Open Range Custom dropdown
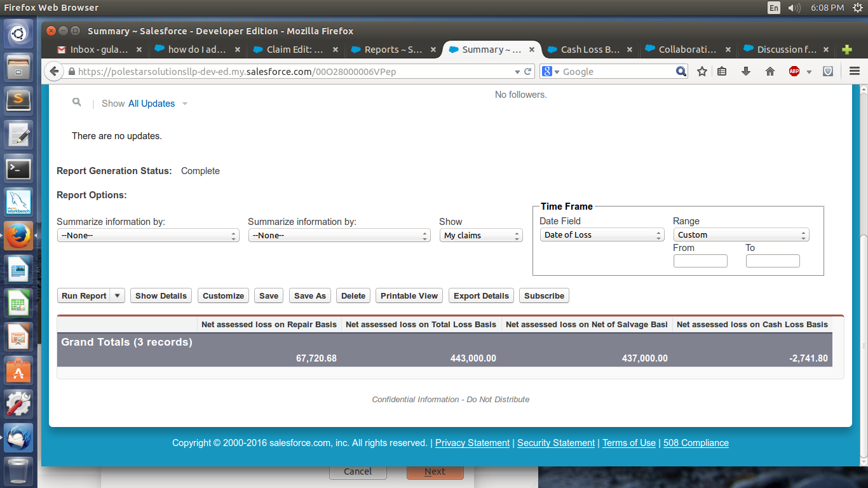The width and height of the screenshot is (868, 488). click(741, 235)
